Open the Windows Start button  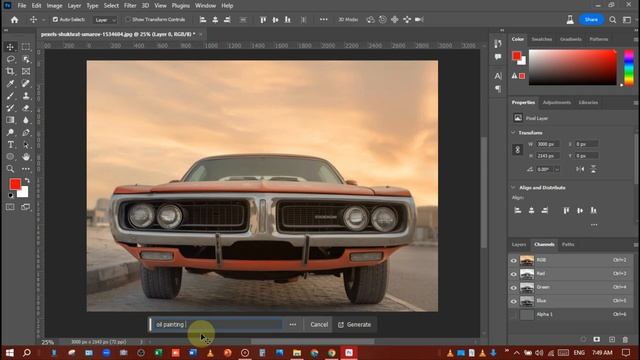tap(9, 353)
